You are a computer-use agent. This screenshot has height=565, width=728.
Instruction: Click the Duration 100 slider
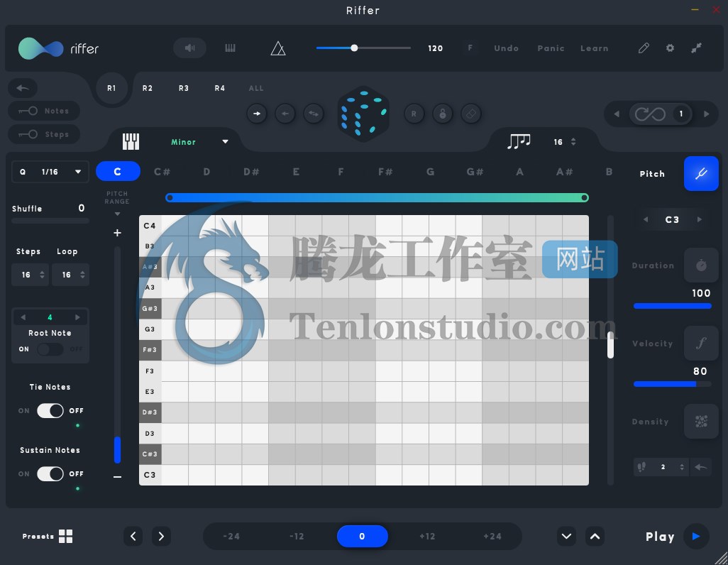(x=672, y=306)
